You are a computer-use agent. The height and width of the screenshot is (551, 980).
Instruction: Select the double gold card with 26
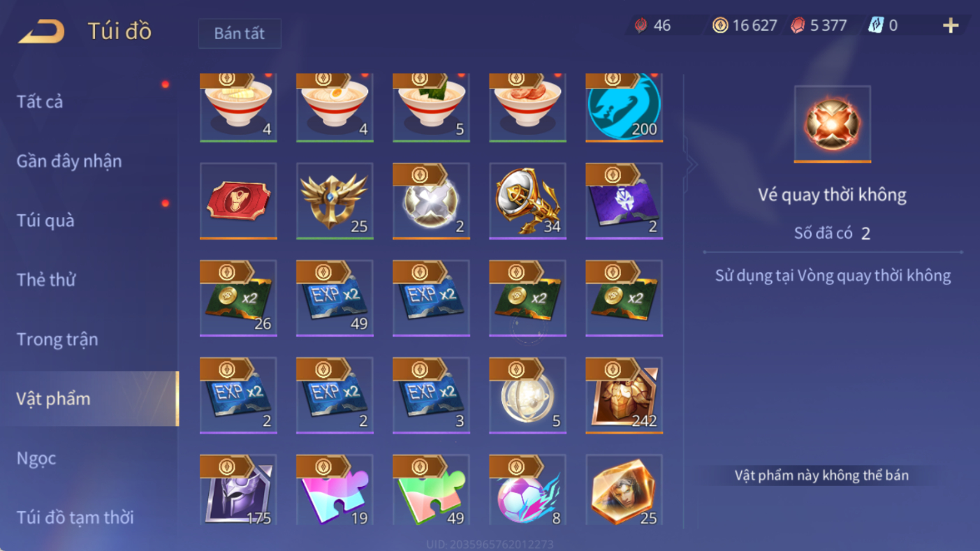(238, 298)
